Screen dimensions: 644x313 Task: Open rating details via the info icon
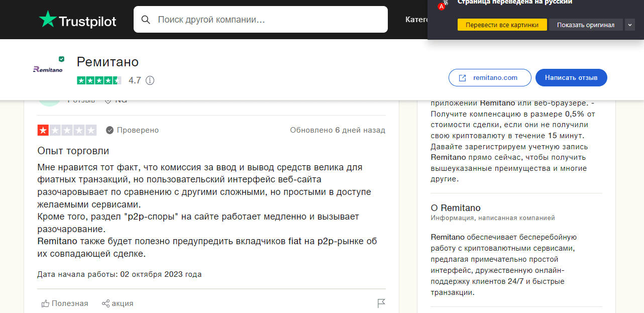[150, 80]
